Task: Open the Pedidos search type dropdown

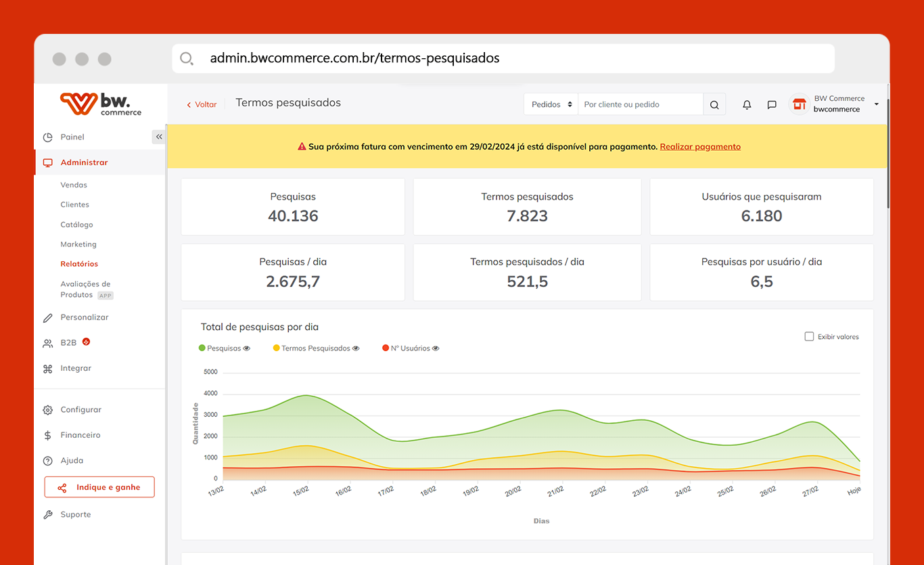Action: click(x=551, y=105)
